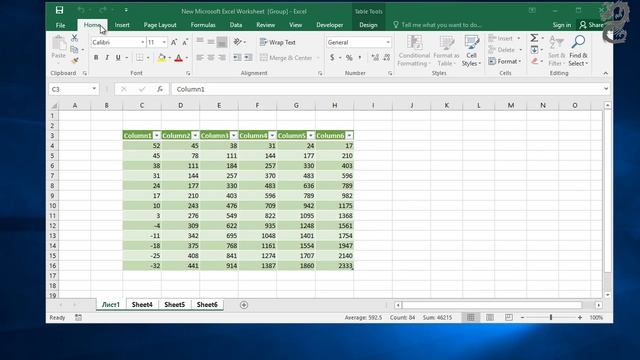
Task: Open the Calibri font name dropdown
Action: (142, 42)
